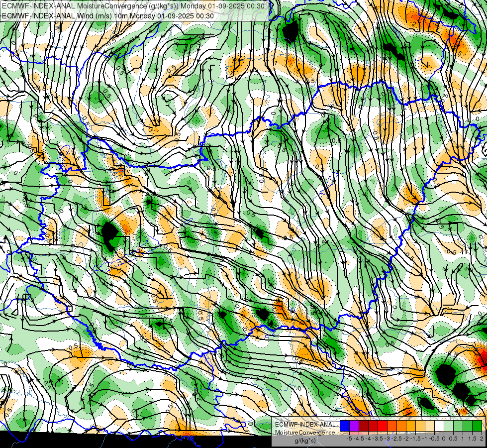The image size is (487, 448).
Task: Click the -5 tick label on the legend
Action: (x=349, y=439)
